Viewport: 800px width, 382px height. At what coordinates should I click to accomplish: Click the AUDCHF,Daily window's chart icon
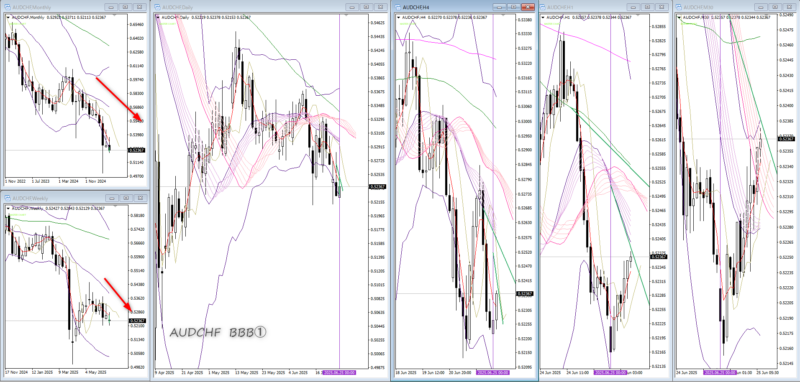click(x=157, y=7)
